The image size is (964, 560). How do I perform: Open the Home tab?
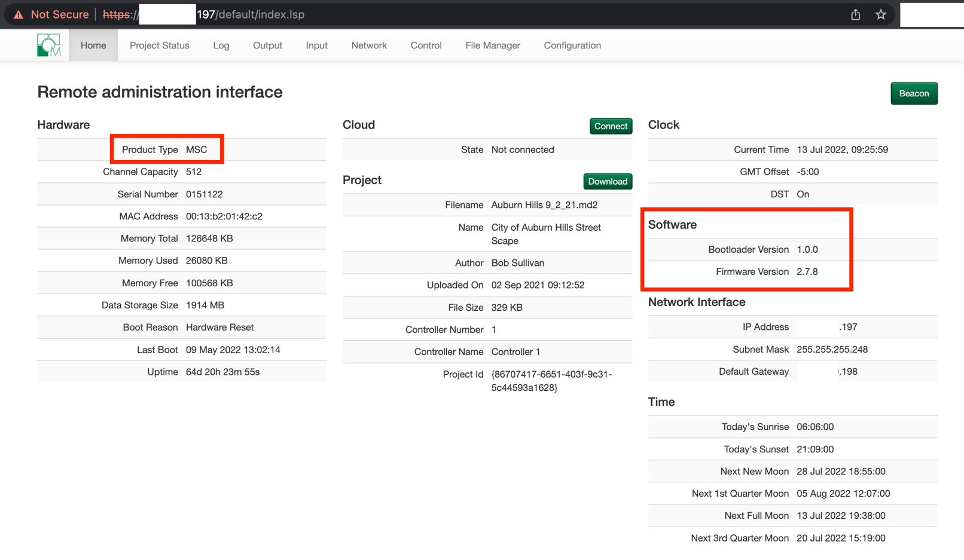pos(93,45)
